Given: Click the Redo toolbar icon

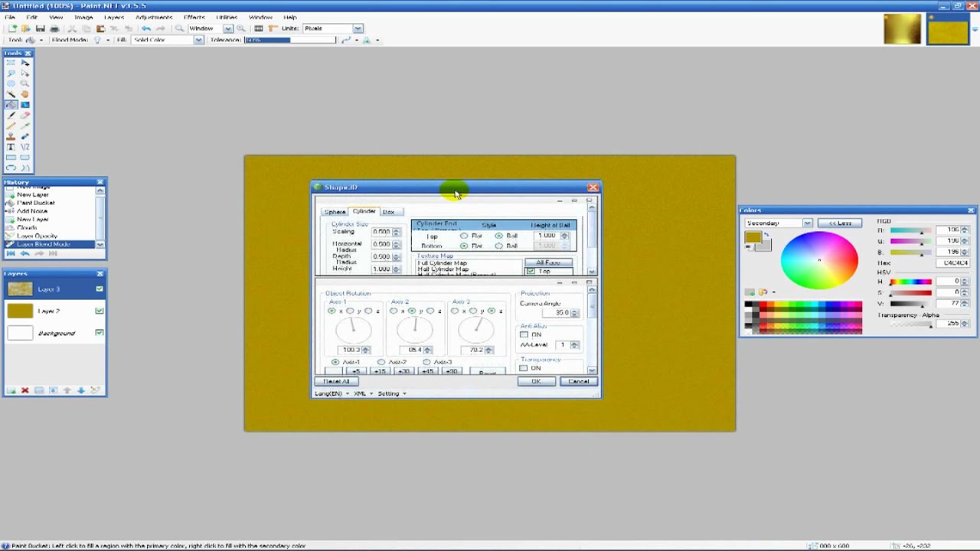Looking at the screenshot, I should point(161,28).
